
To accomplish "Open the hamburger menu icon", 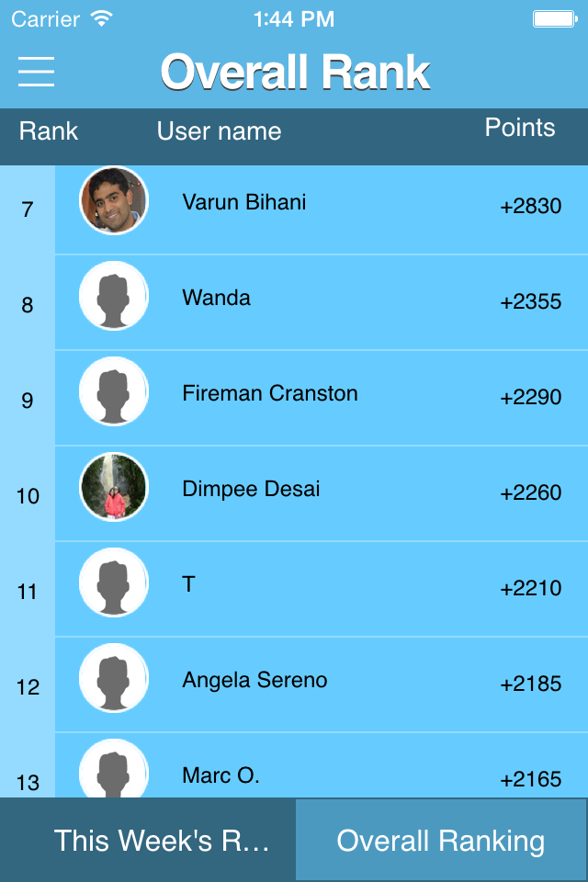I will 36,72.
